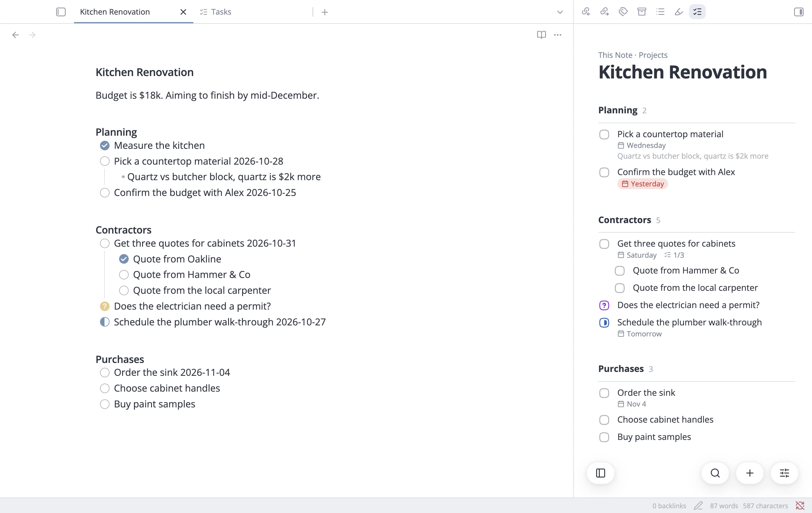Open the Outgoing links panel icon
This screenshot has width=812, height=513.
pyautogui.click(x=605, y=12)
